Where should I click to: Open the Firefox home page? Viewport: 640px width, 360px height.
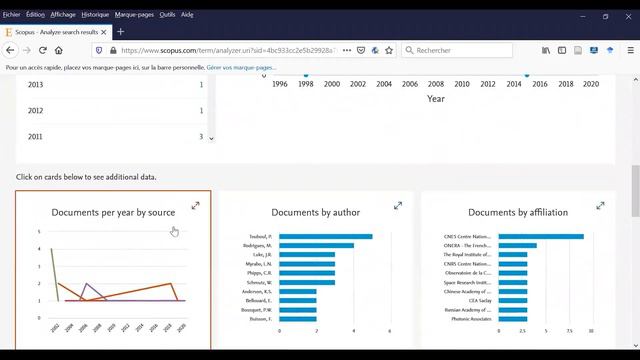[59, 50]
